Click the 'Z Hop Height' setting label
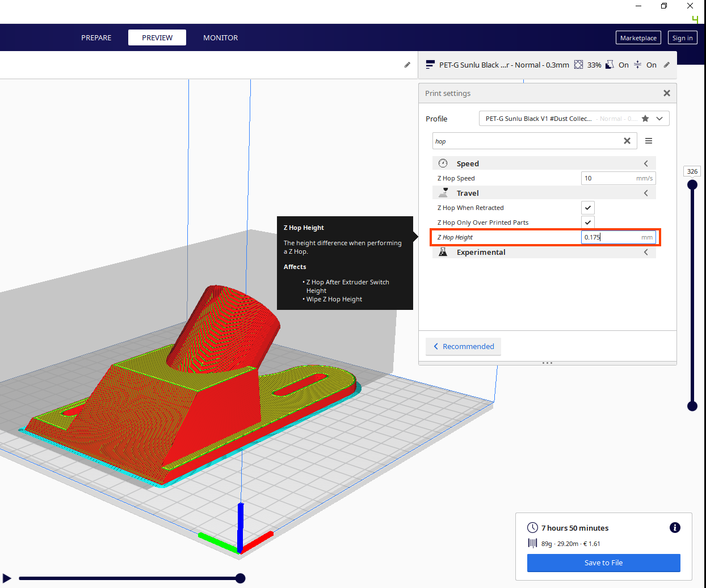 point(455,237)
